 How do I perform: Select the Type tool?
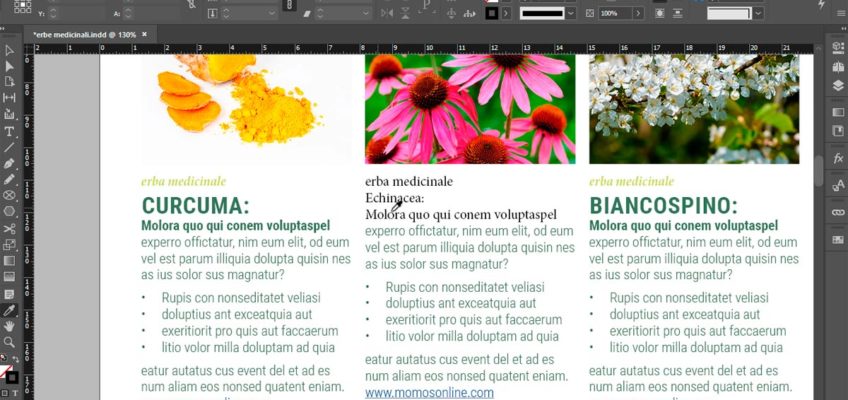coord(9,131)
